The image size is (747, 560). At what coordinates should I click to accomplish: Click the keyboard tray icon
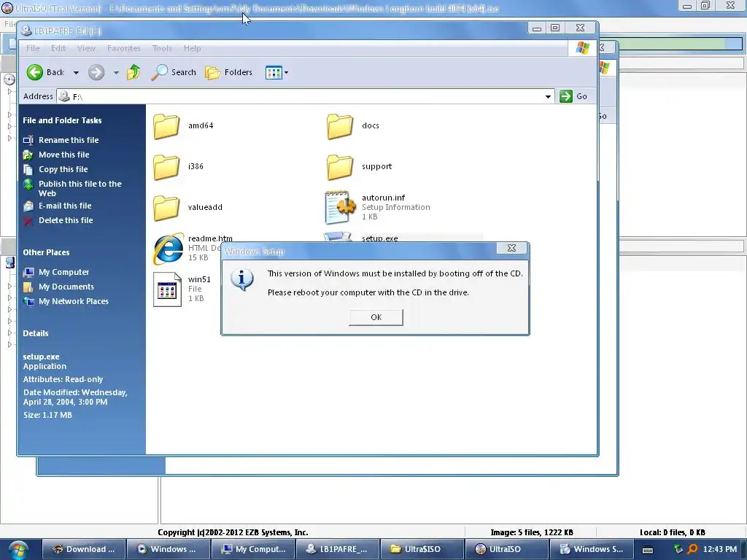pos(648,550)
